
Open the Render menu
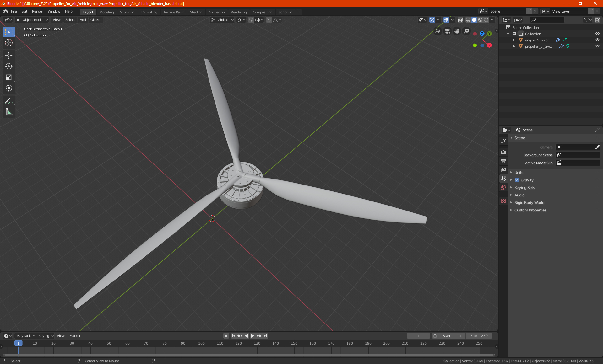[37, 11]
